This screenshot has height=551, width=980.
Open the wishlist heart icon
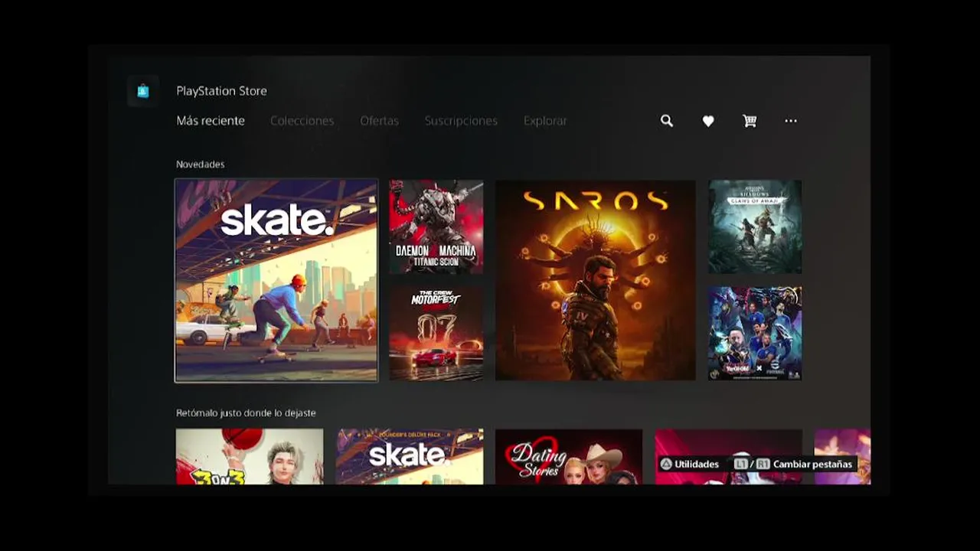click(x=708, y=121)
